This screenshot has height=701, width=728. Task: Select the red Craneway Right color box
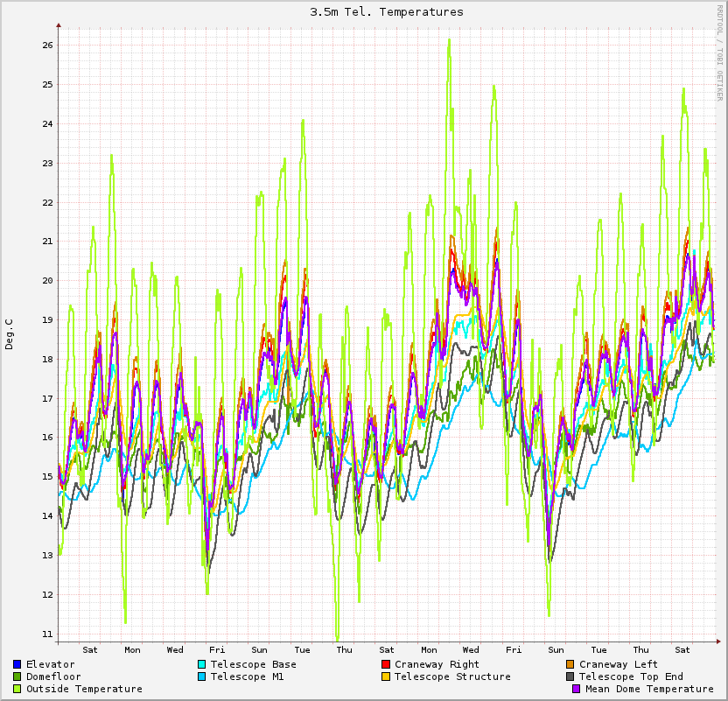click(x=386, y=664)
